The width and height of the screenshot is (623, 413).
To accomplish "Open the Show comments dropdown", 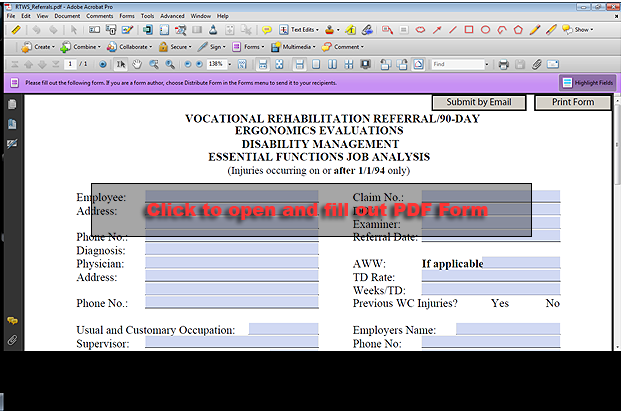I will [x=578, y=30].
